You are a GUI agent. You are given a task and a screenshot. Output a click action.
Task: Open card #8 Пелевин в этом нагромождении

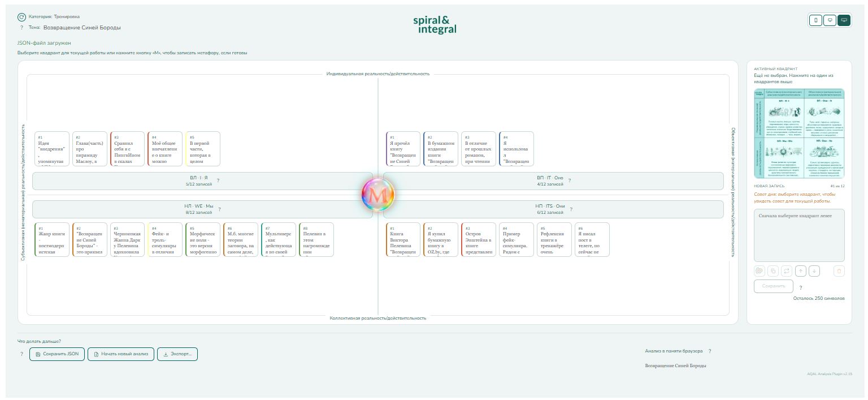(316, 240)
